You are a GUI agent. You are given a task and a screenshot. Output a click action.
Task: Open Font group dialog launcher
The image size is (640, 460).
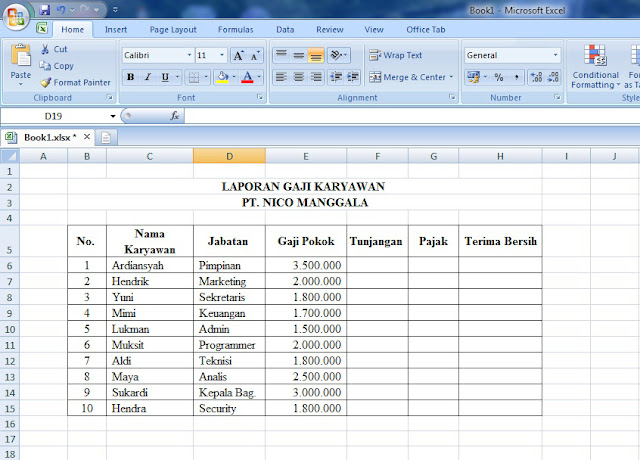point(260,97)
